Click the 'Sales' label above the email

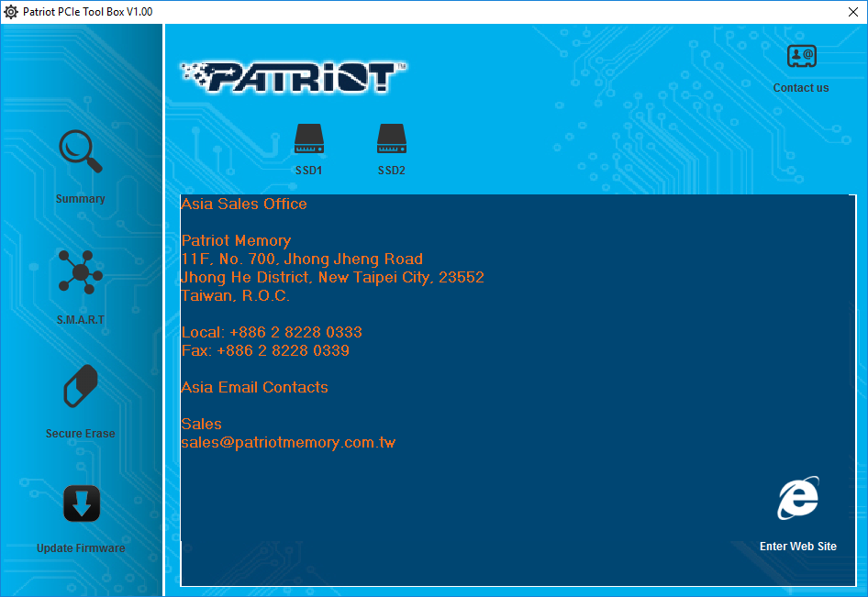click(x=202, y=424)
